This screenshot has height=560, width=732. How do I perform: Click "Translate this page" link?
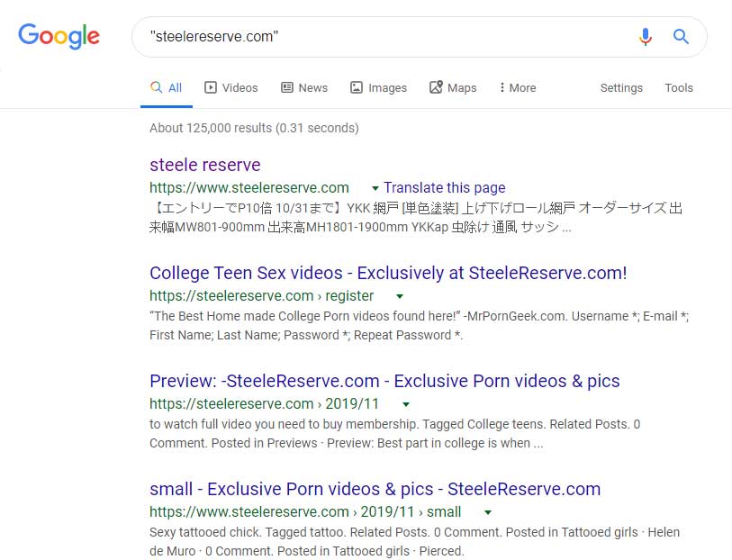click(445, 187)
